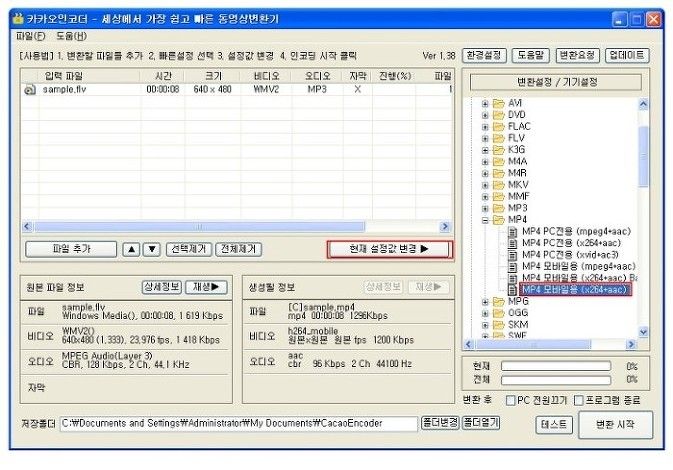This screenshot has height=470, width=673.
Task: Click the 변환설정 / 기기설정 header
Action: pos(556,82)
